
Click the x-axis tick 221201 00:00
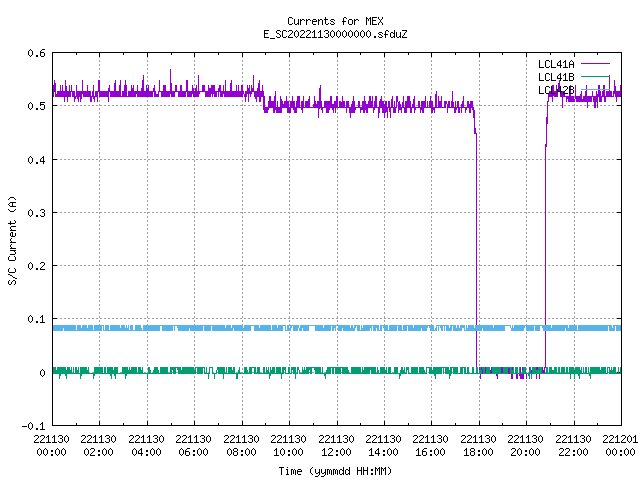click(x=620, y=445)
